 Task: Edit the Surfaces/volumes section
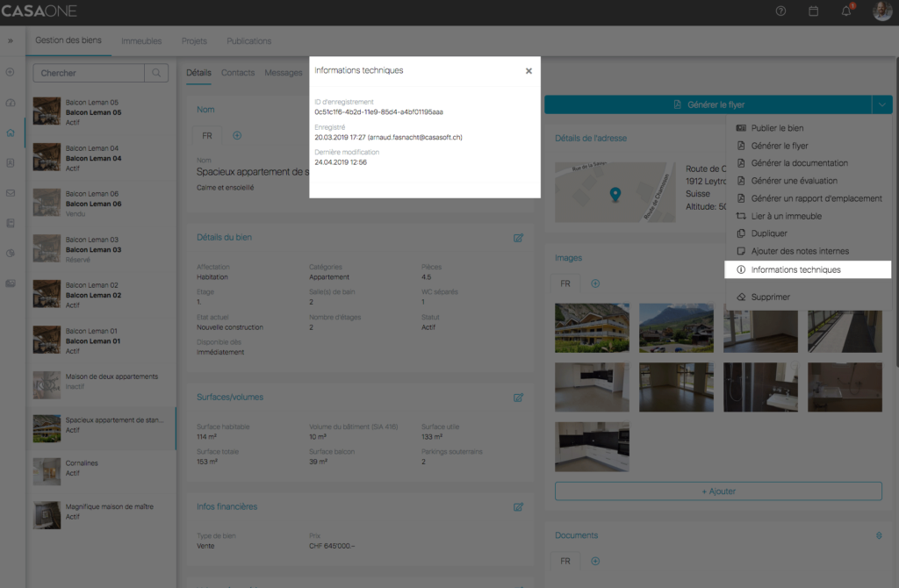pyautogui.click(x=518, y=398)
